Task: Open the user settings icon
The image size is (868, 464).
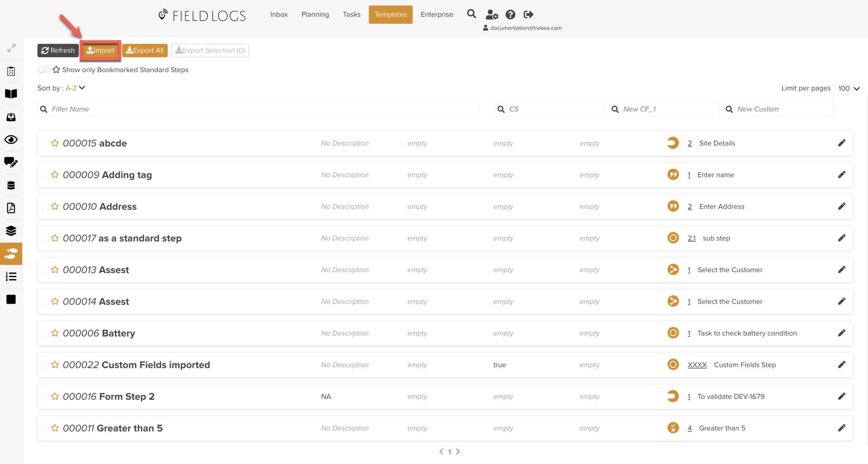Action: [x=492, y=15]
